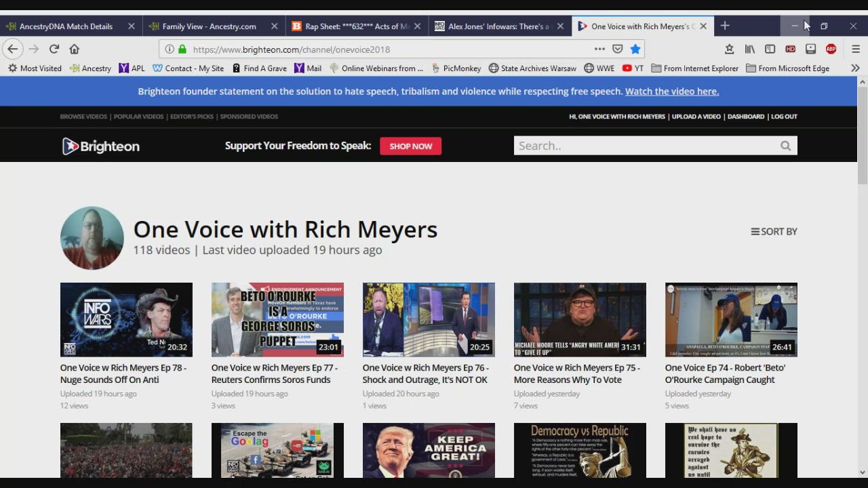Open the page actions three-dot menu
Screen dimensions: 868x488
pyautogui.click(x=599, y=49)
